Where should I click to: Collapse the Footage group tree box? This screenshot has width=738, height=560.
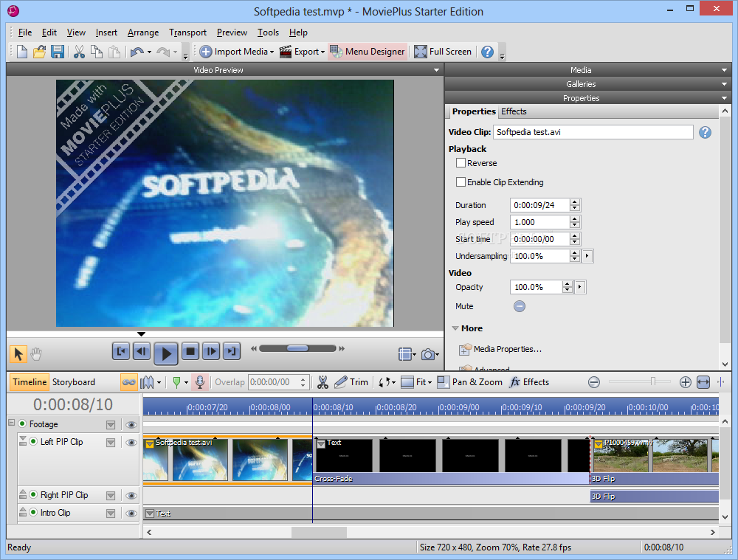click(x=12, y=423)
